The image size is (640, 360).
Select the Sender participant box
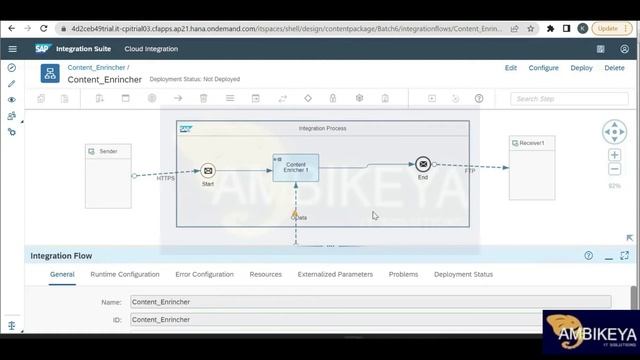[x=108, y=176]
